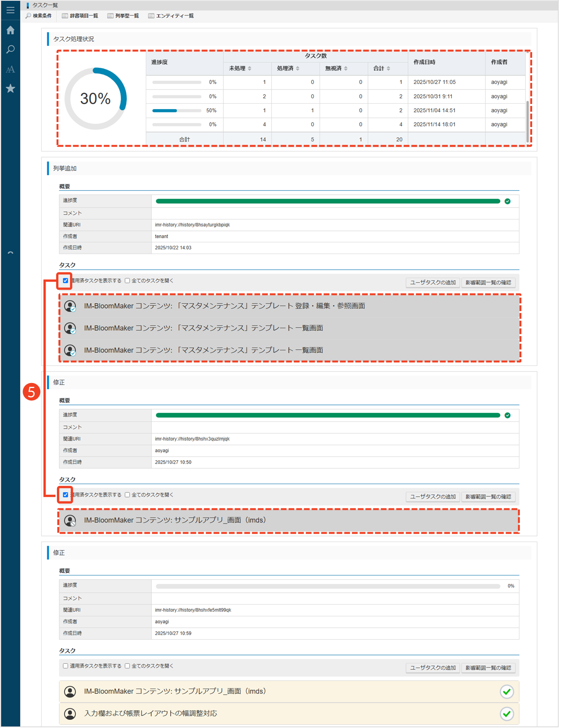
Task: Go to home via sidebar house icon
Action: 10,30
